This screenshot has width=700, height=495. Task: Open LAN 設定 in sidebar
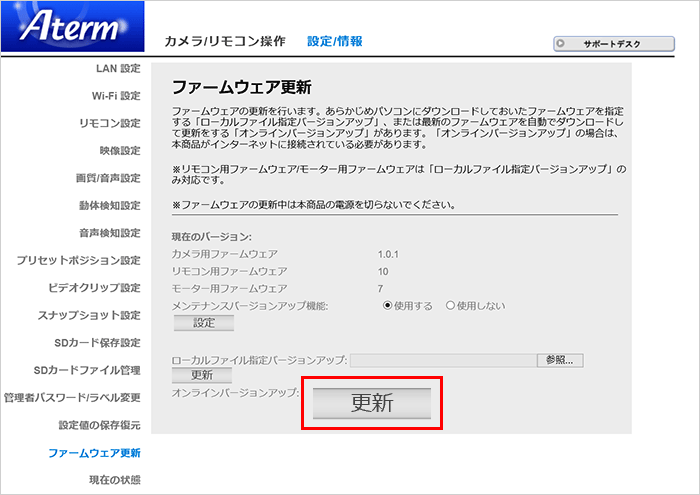tap(118, 69)
